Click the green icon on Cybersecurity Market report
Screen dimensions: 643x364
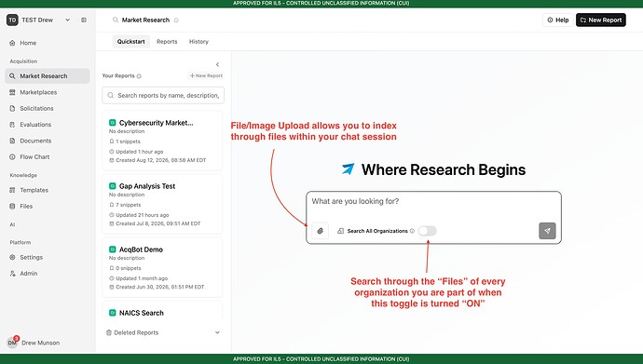tap(113, 123)
